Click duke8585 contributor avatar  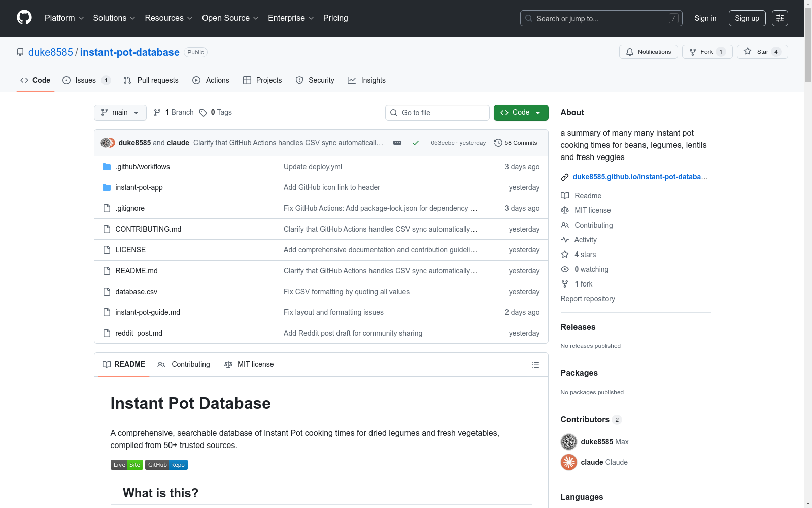(569, 442)
